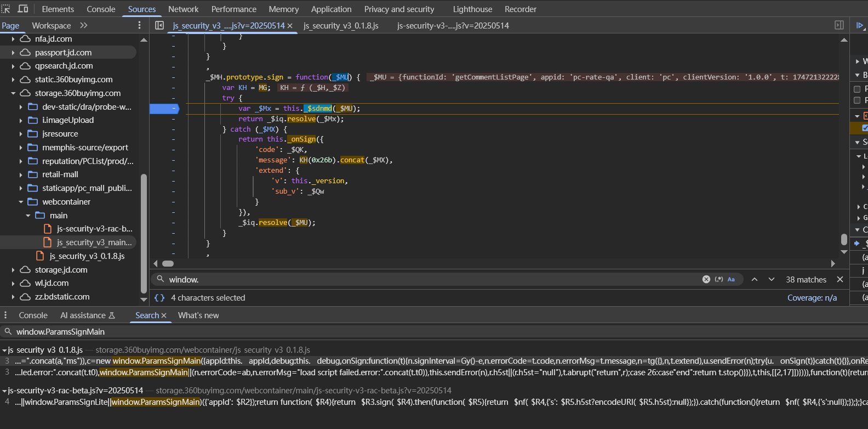Show more navigator tabs chevron
Screen dimensions: 868x429
pos(84,25)
